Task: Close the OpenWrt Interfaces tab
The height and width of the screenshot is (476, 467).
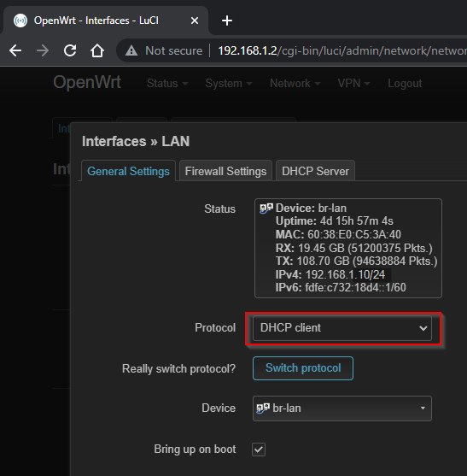Action: click(195, 21)
